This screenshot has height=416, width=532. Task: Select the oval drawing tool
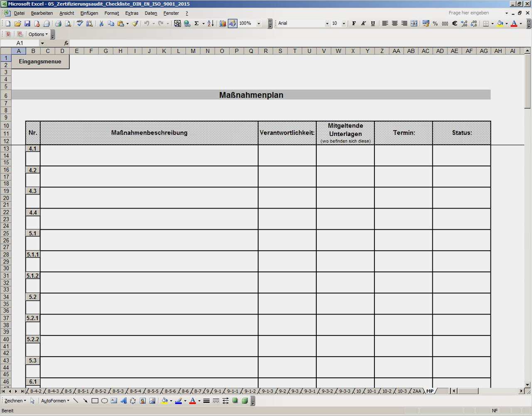(105, 401)
